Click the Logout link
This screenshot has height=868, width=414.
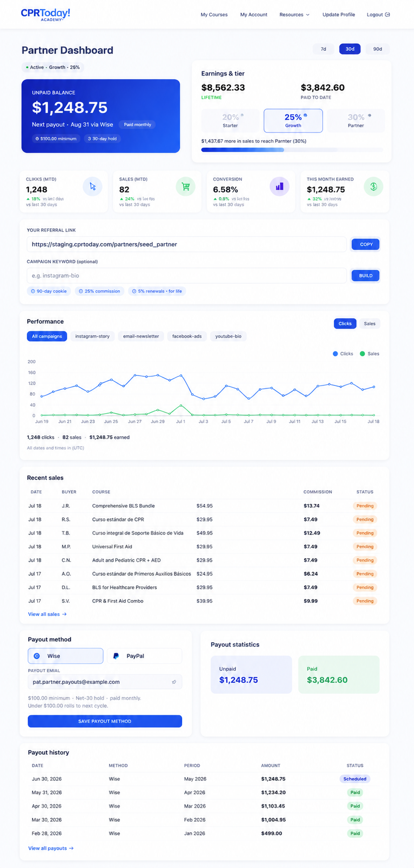[378, 15]
